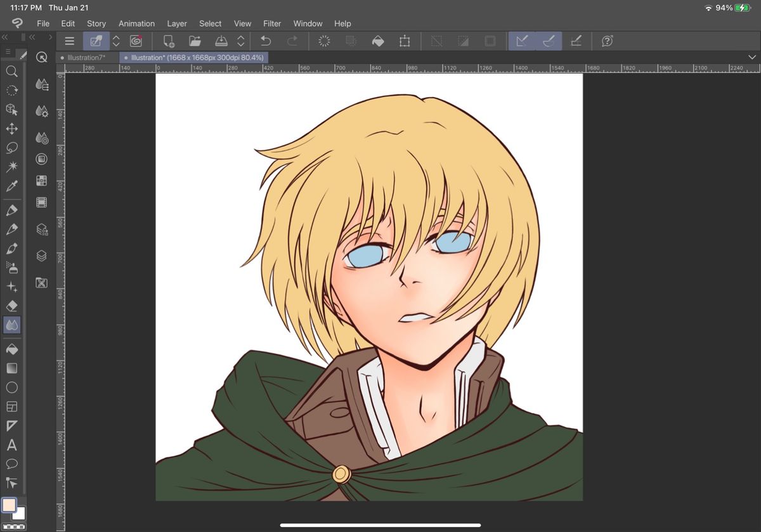Open the Layer Property palette

click(x=42, y=229)
